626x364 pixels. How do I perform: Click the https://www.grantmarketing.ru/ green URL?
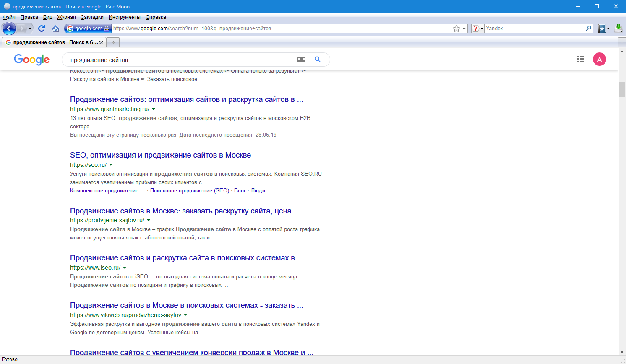110,109
